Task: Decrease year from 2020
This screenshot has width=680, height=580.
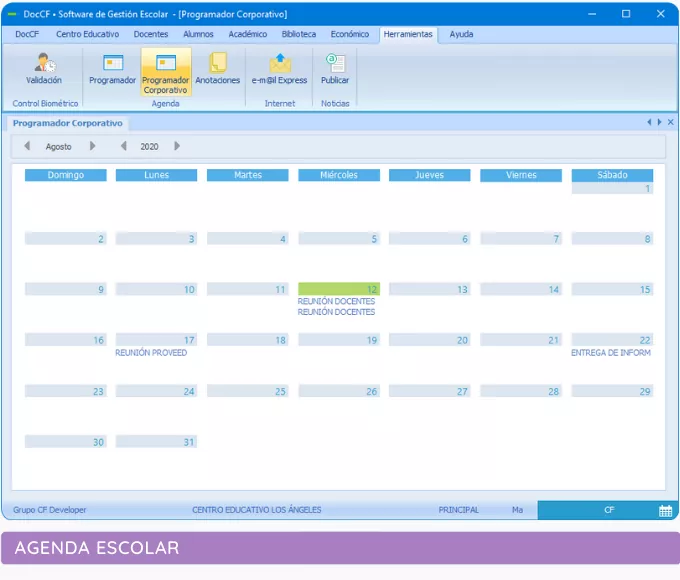Action: pyautogui.click(x=124, y=146)
